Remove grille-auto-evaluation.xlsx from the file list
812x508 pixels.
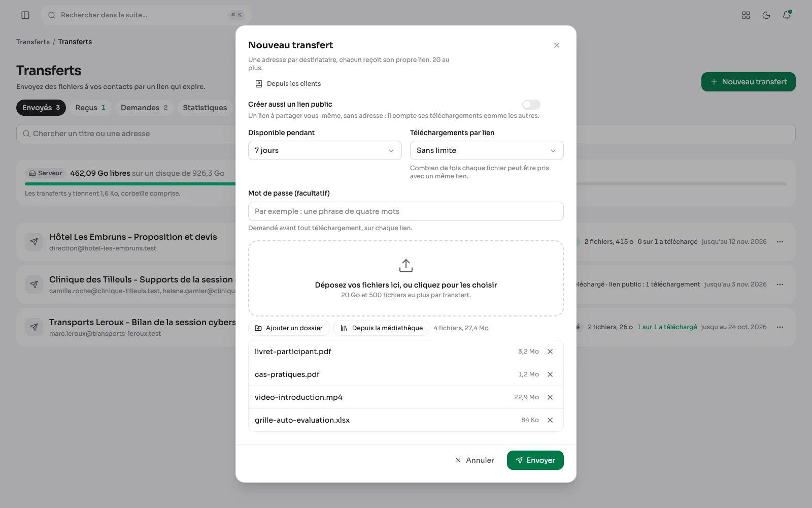[x=550, y=420]
